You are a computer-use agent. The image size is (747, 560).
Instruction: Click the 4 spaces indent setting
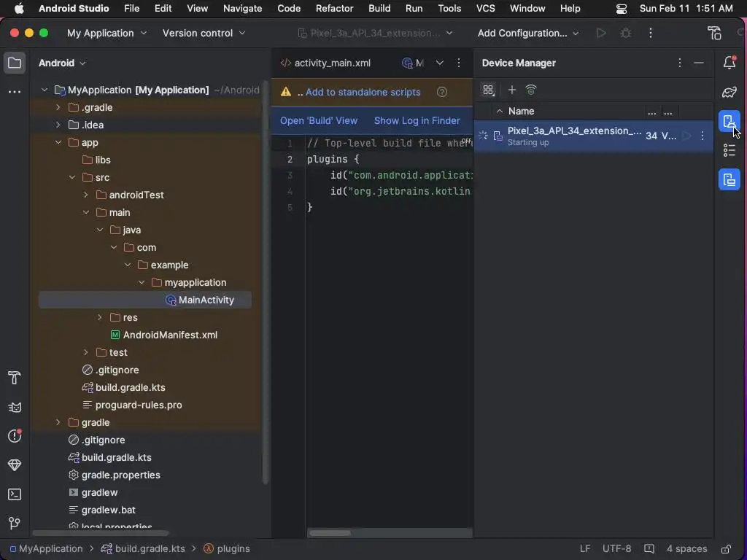[686, 548]
